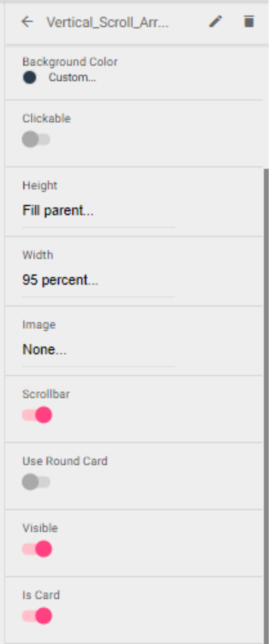Image resolution: width=269 pixels, height=644 pixels.
Task: Click the pencil rename icon
Action: click(216, 22)
